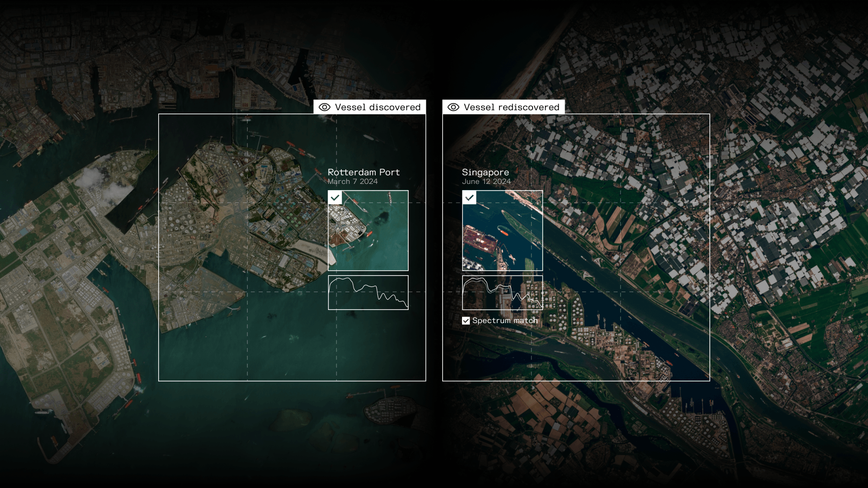Click the June 12 2024 date

pos(486,182)
